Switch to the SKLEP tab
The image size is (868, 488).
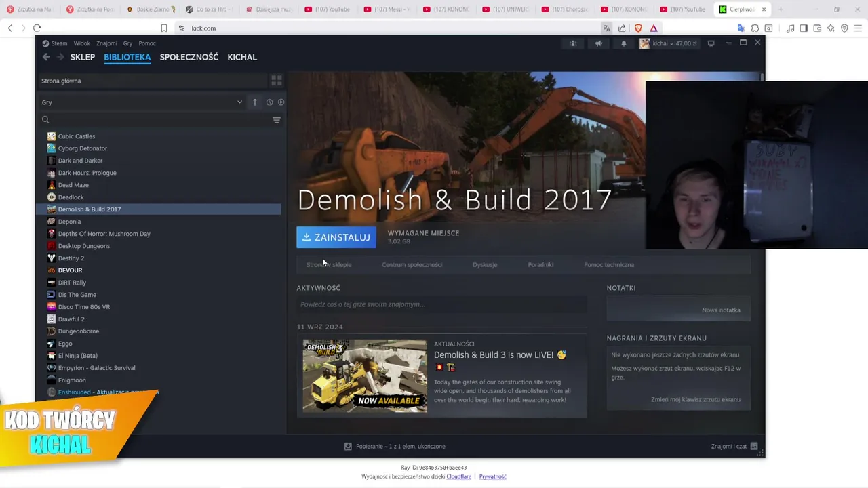[x=83, y=57]
